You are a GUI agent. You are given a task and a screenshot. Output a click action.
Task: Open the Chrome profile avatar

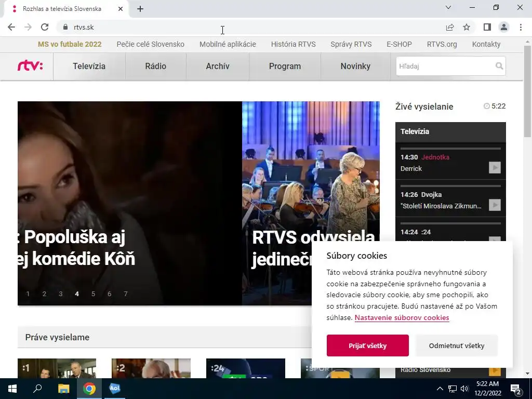[x=504, y=27]
